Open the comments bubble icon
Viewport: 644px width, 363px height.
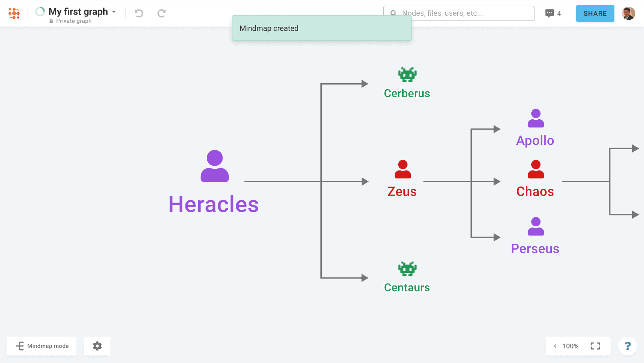tap(549, 13)
